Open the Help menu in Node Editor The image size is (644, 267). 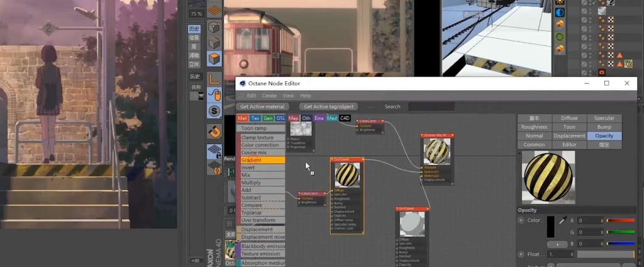pos(306,96)
